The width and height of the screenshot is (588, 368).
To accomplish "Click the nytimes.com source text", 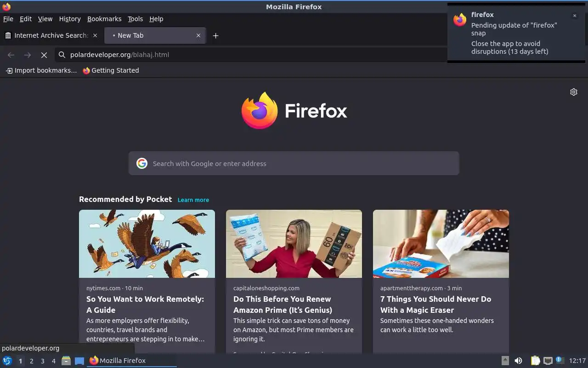I will pos(103,288).
